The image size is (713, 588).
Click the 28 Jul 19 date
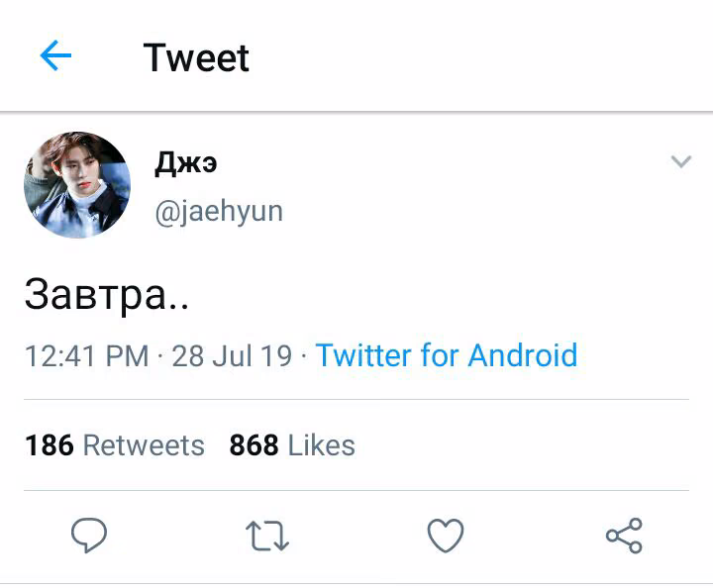(x=232, y=355)
